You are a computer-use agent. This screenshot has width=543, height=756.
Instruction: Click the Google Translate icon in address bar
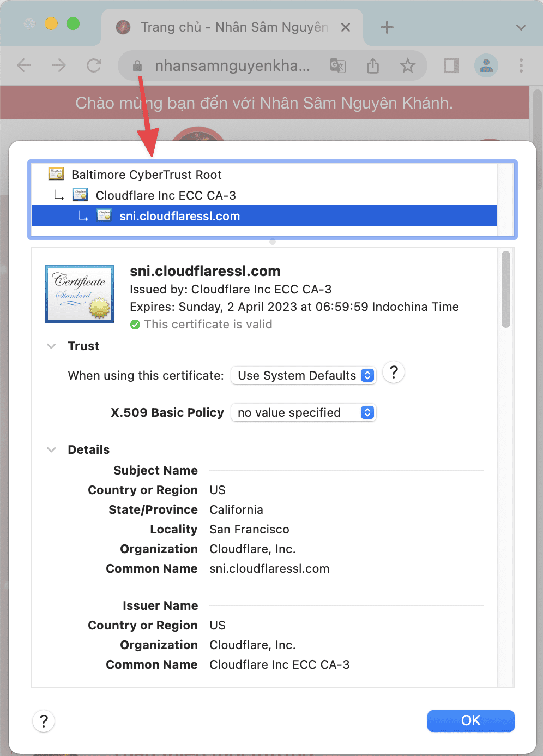[337, 65]
